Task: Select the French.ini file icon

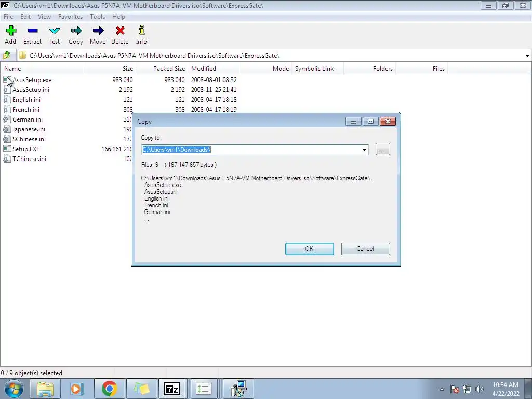Action: (x=7, y=110)
